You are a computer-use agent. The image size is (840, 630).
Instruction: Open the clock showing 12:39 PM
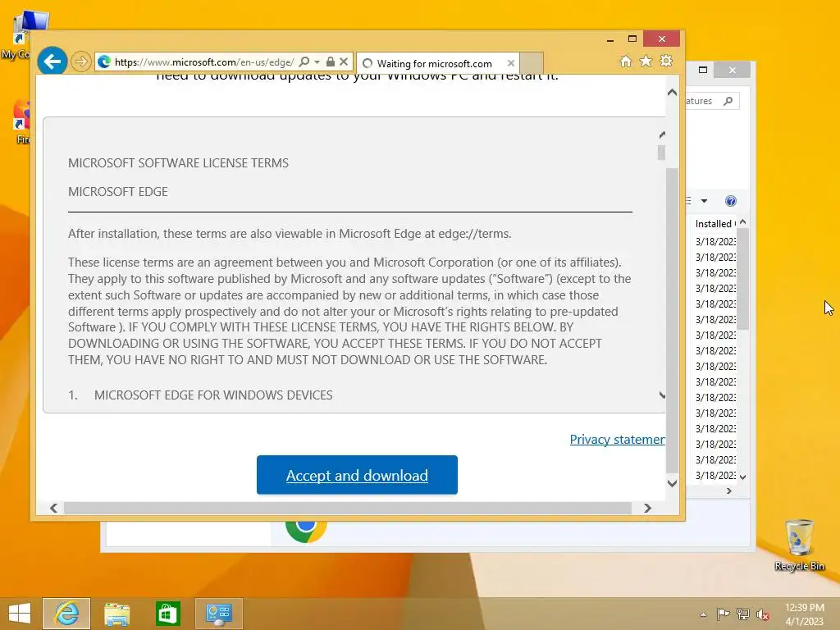[804, 614]
